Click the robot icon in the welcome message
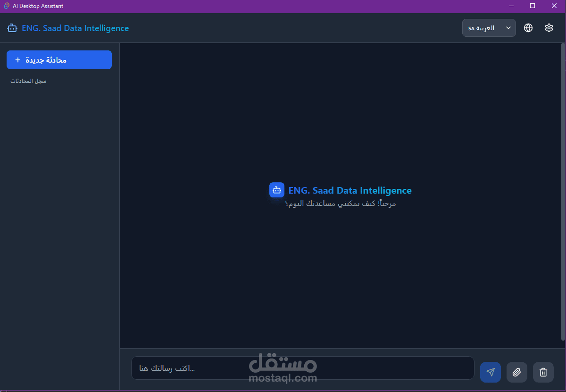This screenshot has height=392, width=566. tap(277, 190)
